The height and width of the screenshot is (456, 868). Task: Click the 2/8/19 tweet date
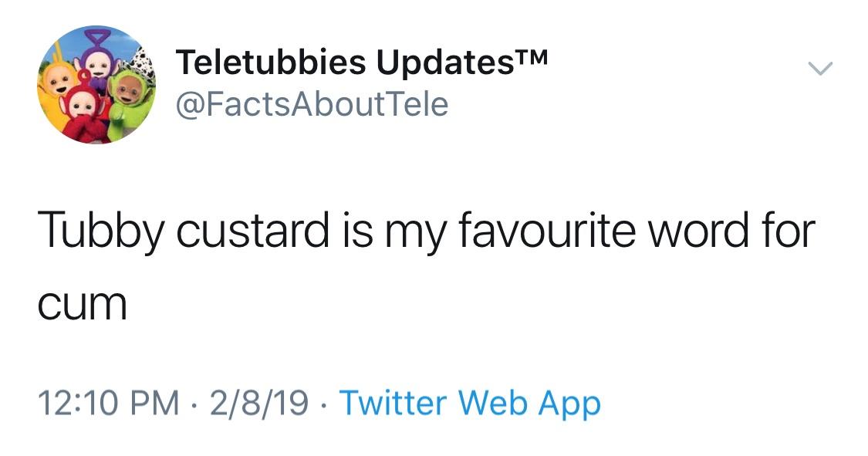(258, 402)
